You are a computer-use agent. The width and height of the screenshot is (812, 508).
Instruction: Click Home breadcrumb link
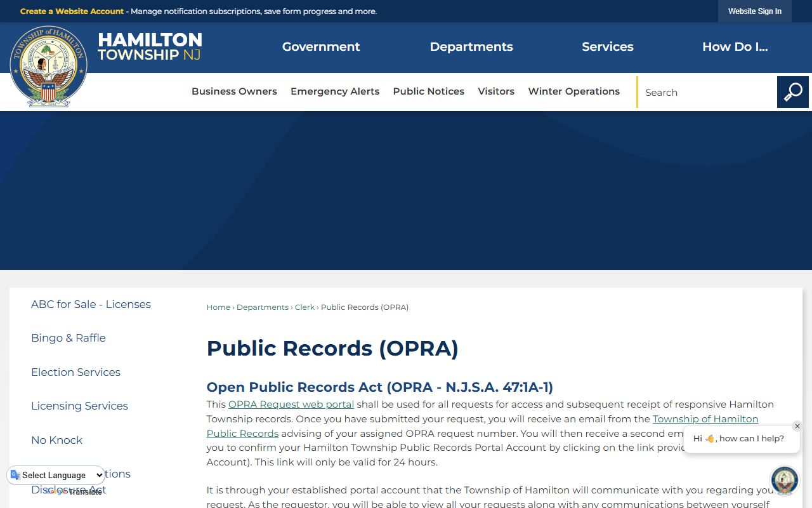click(218, 307)
